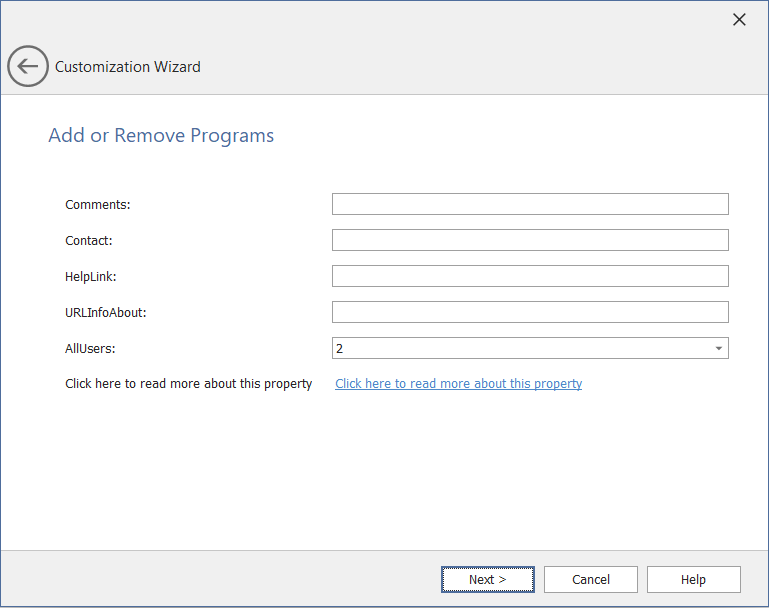Open the Help button at bottom right
The image size is (769, 608).
[693, 579]
